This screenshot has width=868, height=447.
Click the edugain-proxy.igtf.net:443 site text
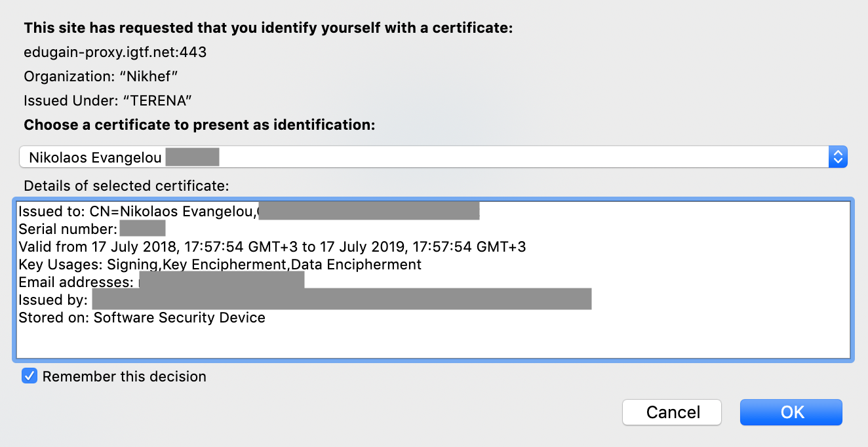(115, 52)
